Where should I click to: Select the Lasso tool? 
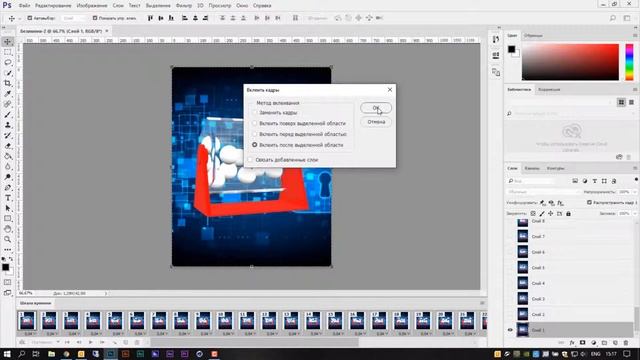8,62
